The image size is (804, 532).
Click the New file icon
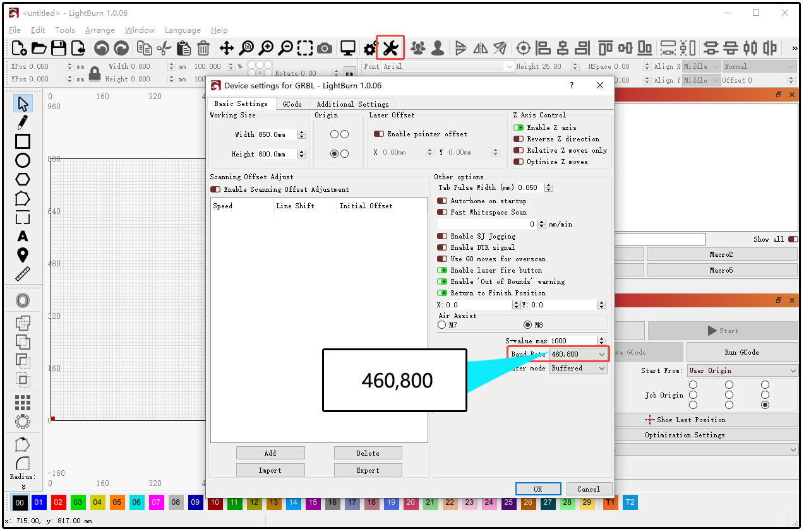point(20,48)
